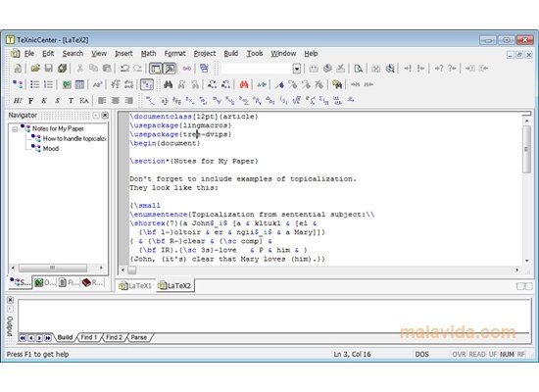Open the Find 2 output tab
539x392 pixels.
click(x=114, y=337)
